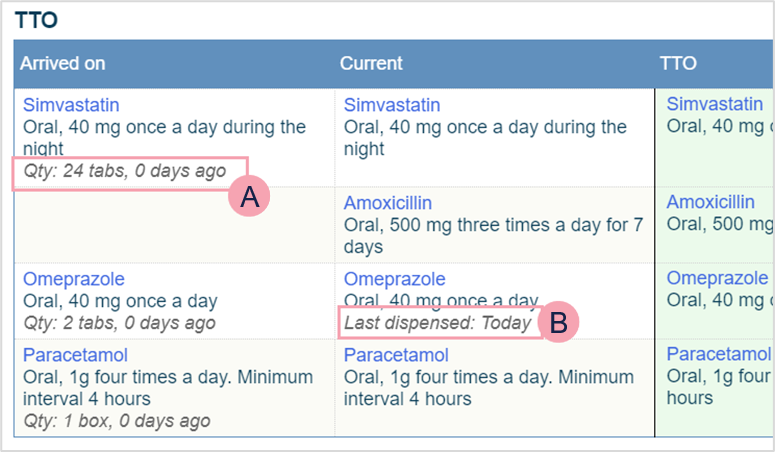Click the Arrived on column header

(63, 63)
